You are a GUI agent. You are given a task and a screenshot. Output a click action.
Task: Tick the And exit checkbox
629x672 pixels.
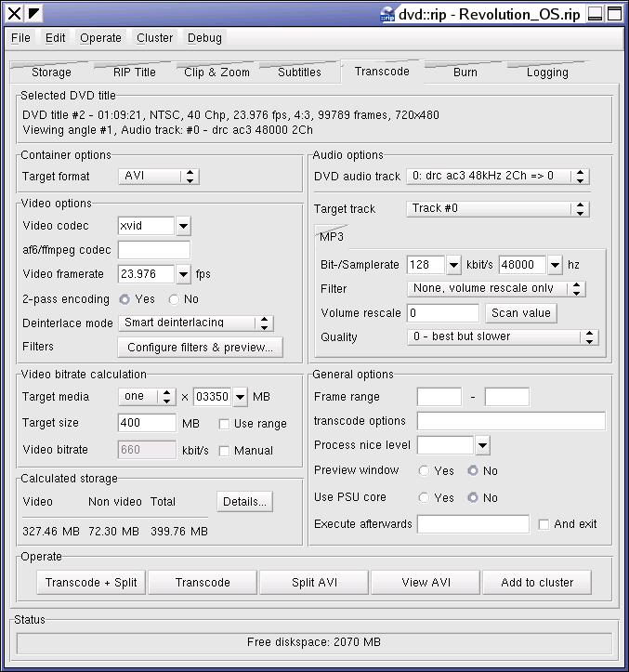pyautogui.click(x=544, y=524)
